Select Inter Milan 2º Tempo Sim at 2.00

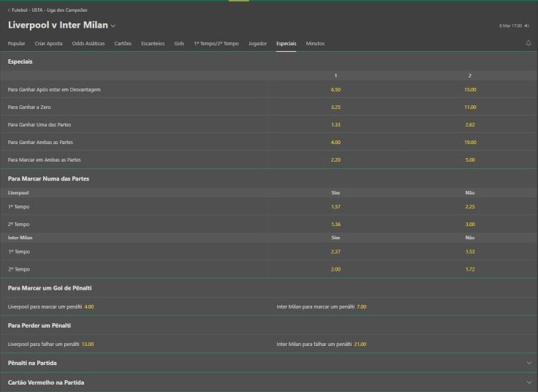336,269
